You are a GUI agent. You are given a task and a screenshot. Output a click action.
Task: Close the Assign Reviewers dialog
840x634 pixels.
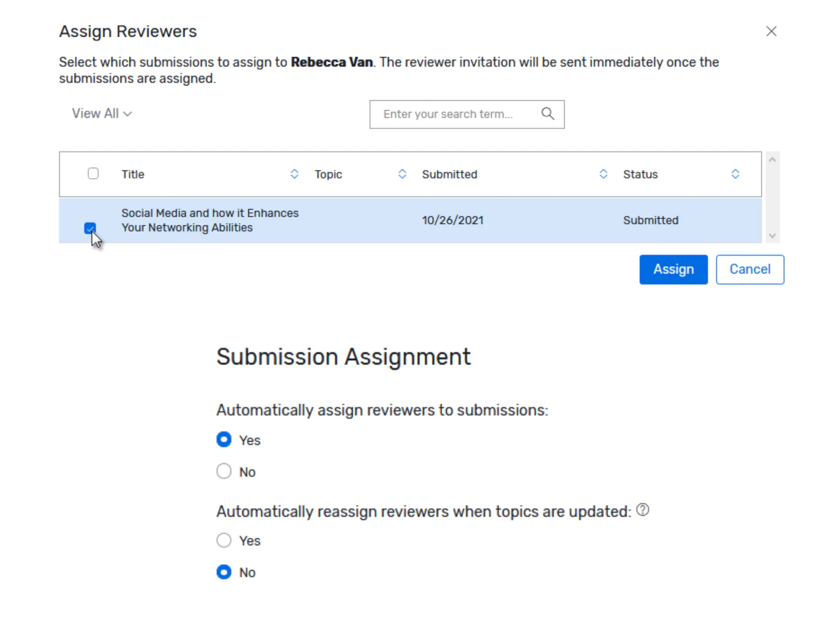coord(771,31)
